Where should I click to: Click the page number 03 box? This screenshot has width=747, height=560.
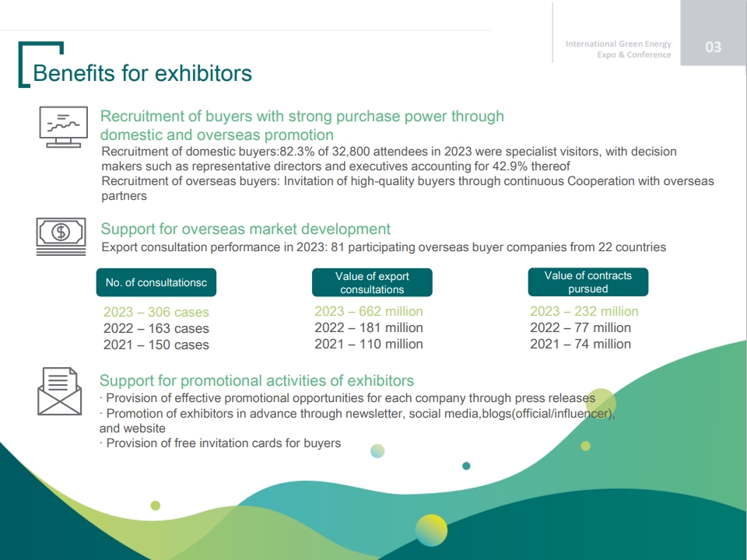pyautogui.click(x=714, y=47)
